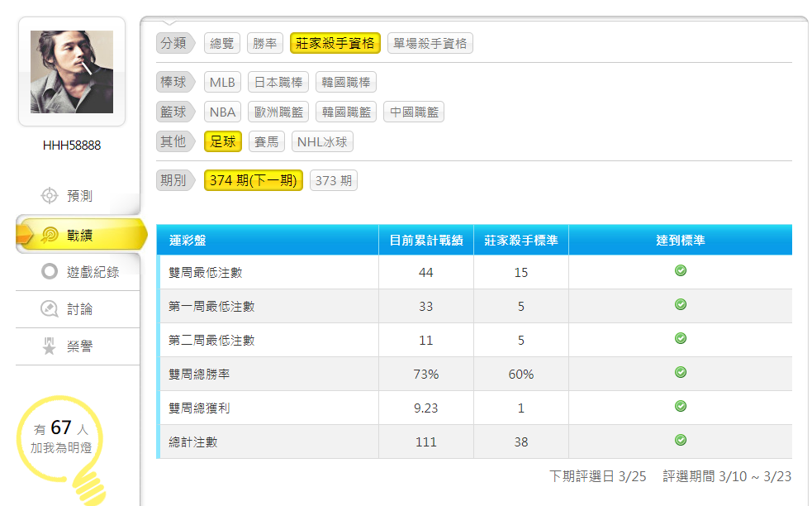Image resolution: width=812 pixels, height=506 pixels.
Task: Click the 莊家殺手標準 column header
Action: [x=521, y=240]
